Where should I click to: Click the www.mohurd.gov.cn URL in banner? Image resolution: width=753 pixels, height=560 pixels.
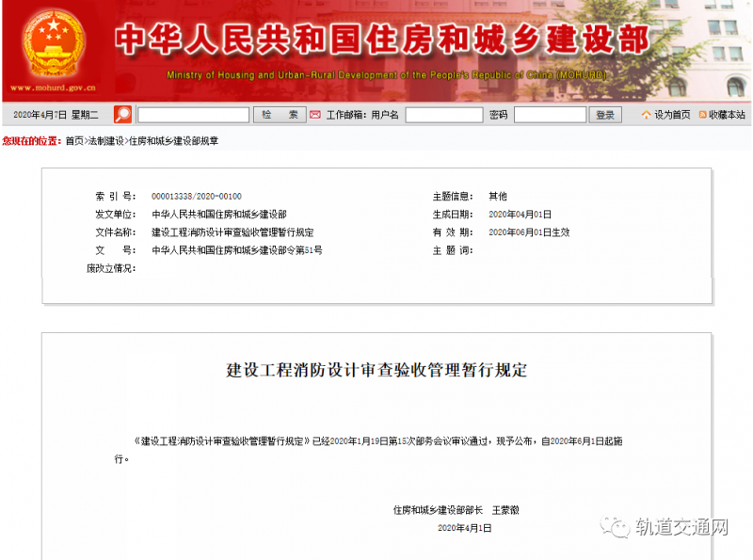click(54, 88)
